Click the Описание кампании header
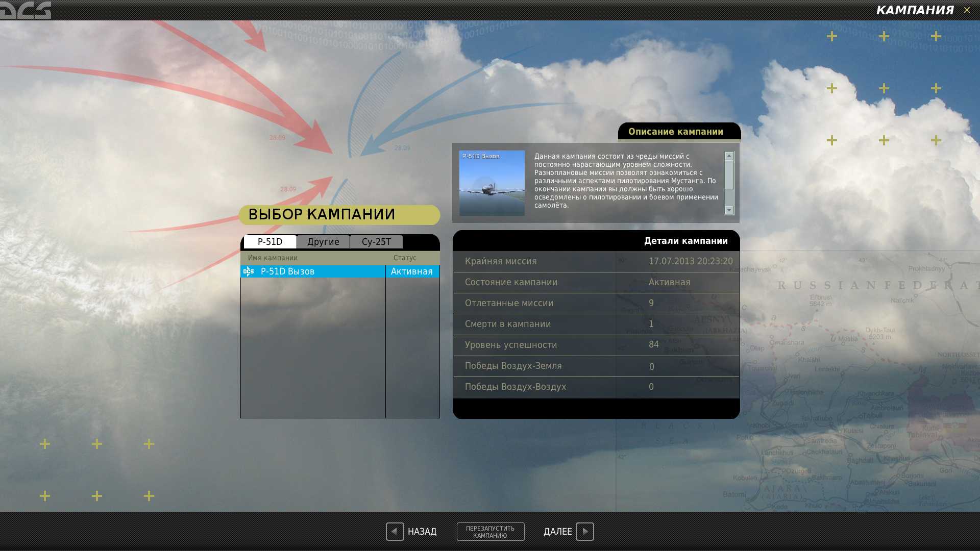The width and height of the screenshot is (980, 551). (676, 132)
